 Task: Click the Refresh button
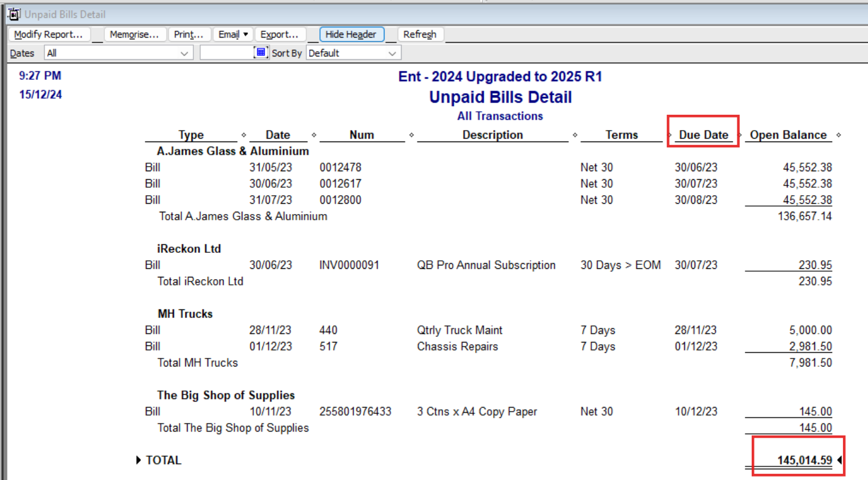click(x=420, y=34)
